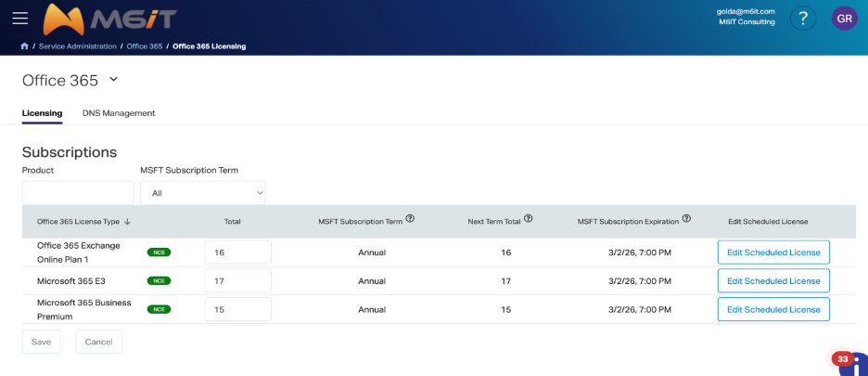
Task: Click Annual term in Exchange Online row
Action: tap(372, 253)
